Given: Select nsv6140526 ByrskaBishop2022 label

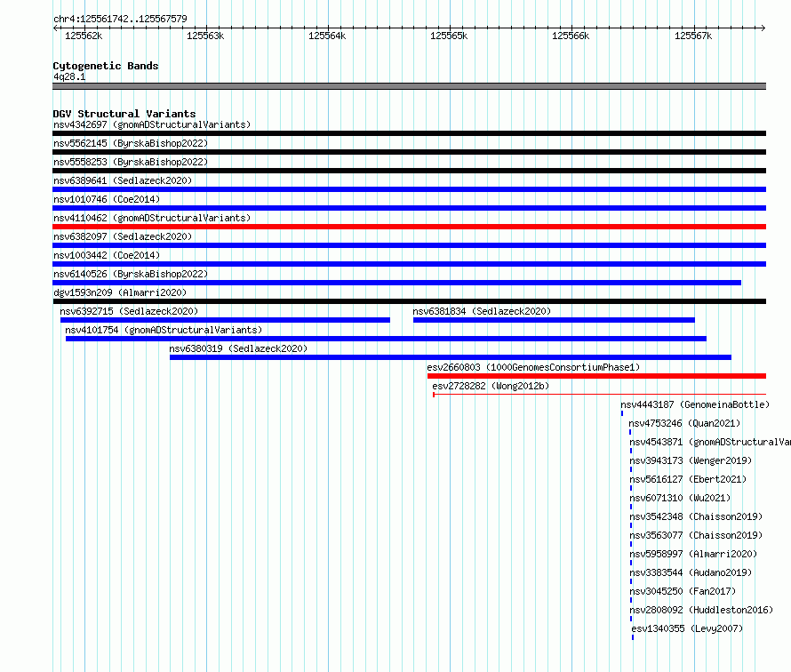Looking at the screenshot, I should tap(131, 274).
